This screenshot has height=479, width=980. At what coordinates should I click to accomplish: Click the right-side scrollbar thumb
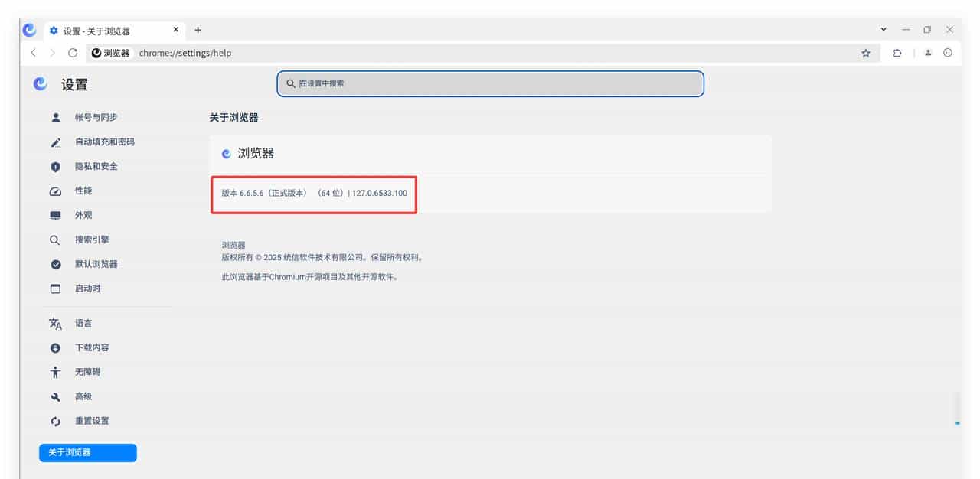(x=957, y=411)
